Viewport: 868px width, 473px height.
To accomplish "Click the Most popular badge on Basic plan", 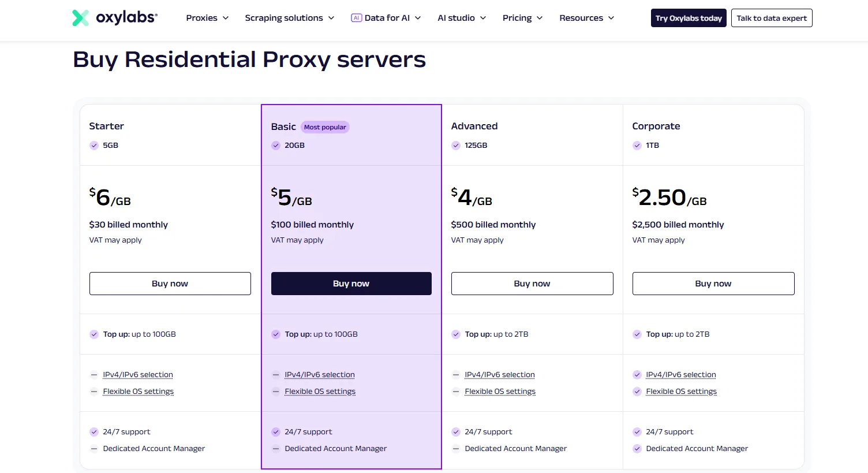I will point(324,126).
